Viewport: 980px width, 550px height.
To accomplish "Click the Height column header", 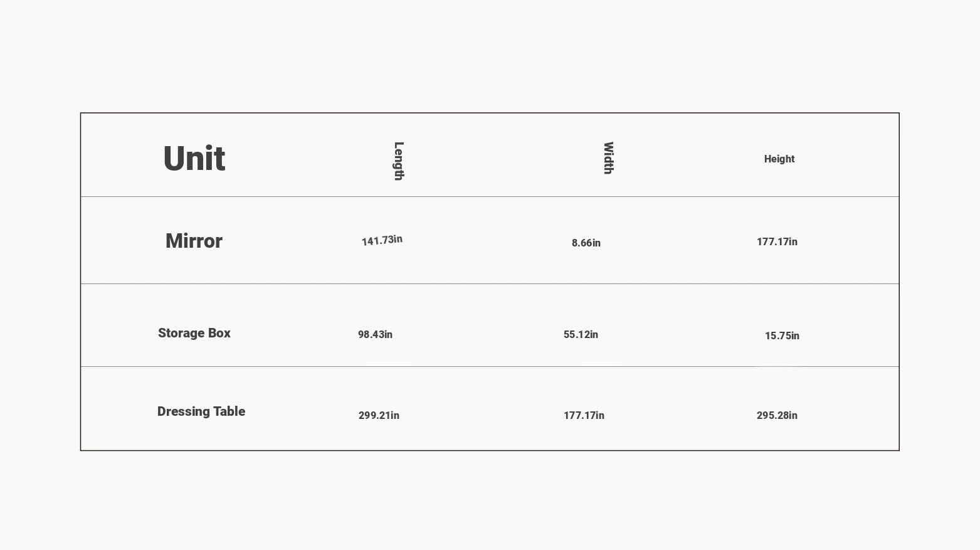I will 779,159.
